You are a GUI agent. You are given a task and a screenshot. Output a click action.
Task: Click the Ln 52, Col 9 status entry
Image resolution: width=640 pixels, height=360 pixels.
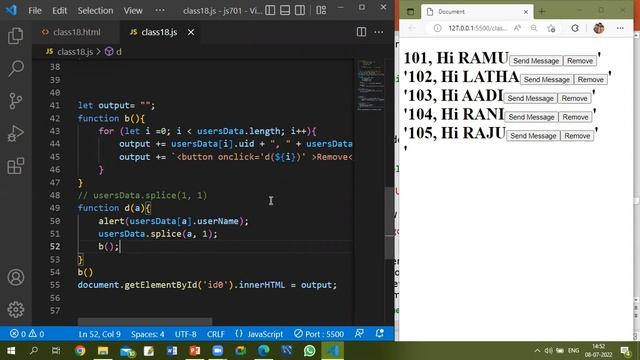click(100, 334)
